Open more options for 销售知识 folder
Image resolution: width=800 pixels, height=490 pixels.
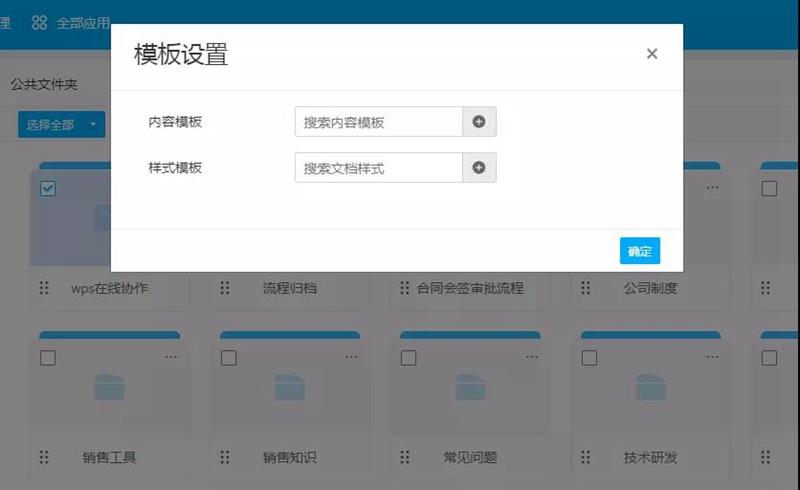click(352, 357)
